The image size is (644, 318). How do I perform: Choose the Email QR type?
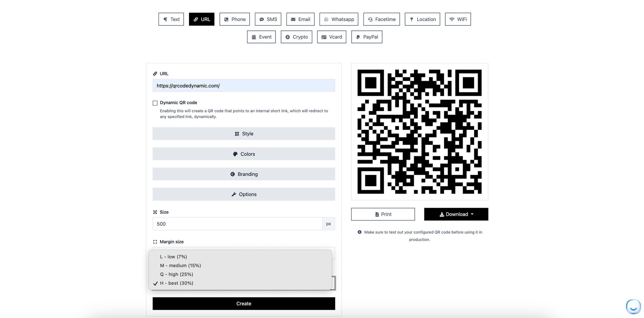point(300,19)
